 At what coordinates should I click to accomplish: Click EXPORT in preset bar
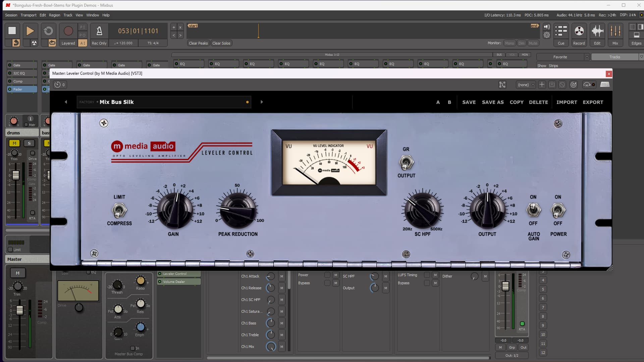tap(593, 102)
